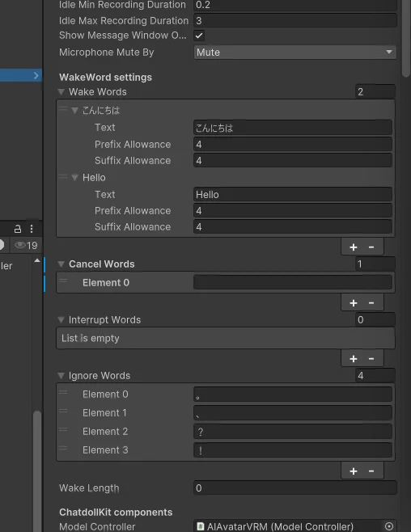Remove a Wake Words entry with minus
Screen dimensions: 411x532
[x=371, y=247]
